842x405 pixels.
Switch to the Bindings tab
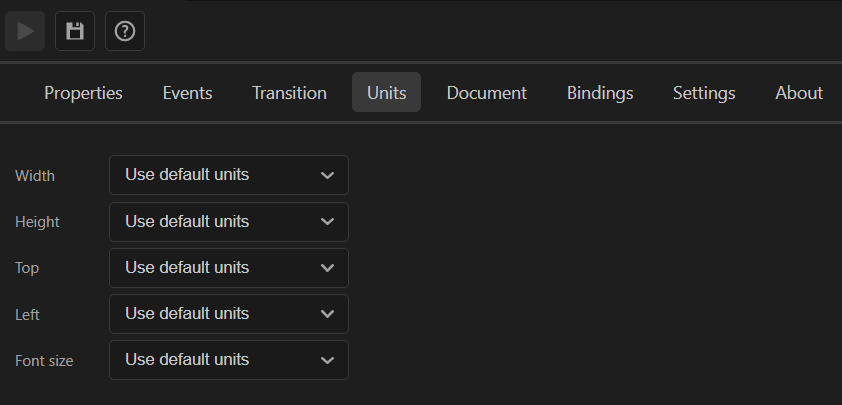pyautogui.click(x=600, y=92)
